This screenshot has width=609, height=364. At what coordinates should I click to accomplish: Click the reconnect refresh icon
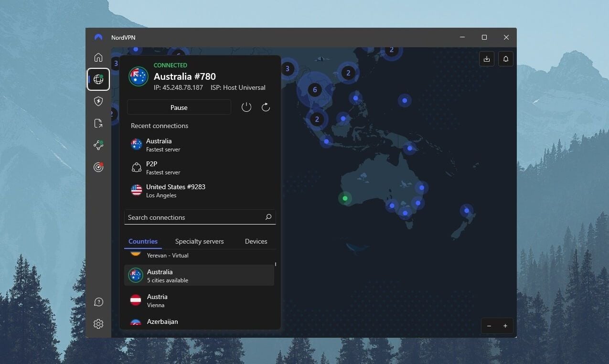click(x=266, y=107)
